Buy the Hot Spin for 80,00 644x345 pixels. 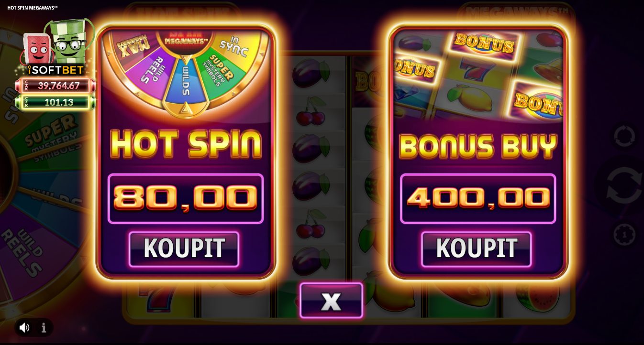[x=184, y=249]
